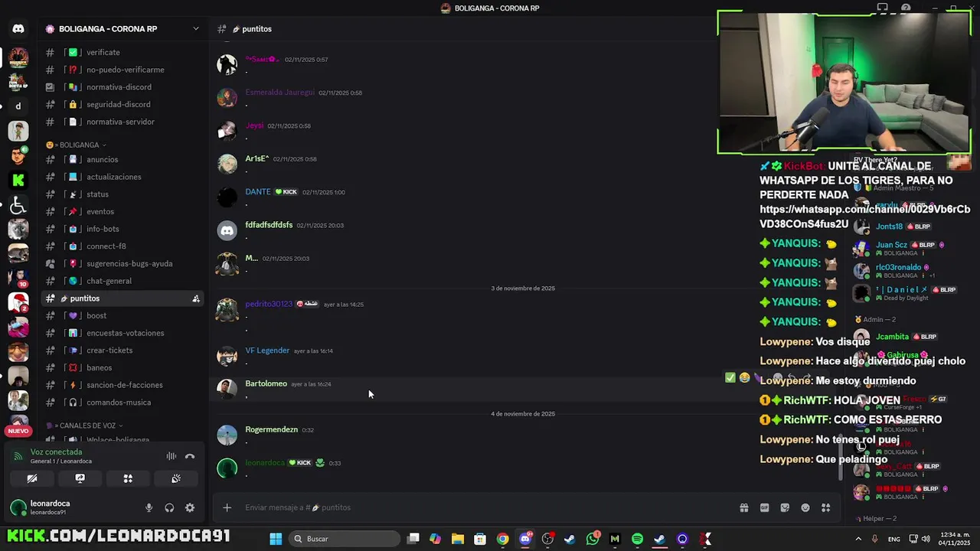Viewport: 980px width, 551px height.
Task: Click the plus attach file button
Action: (227, 507)
